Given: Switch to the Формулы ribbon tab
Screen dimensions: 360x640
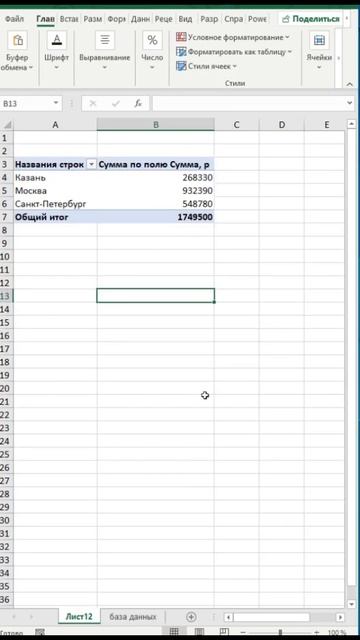Looking at the screenshot, I should point(116,19).
